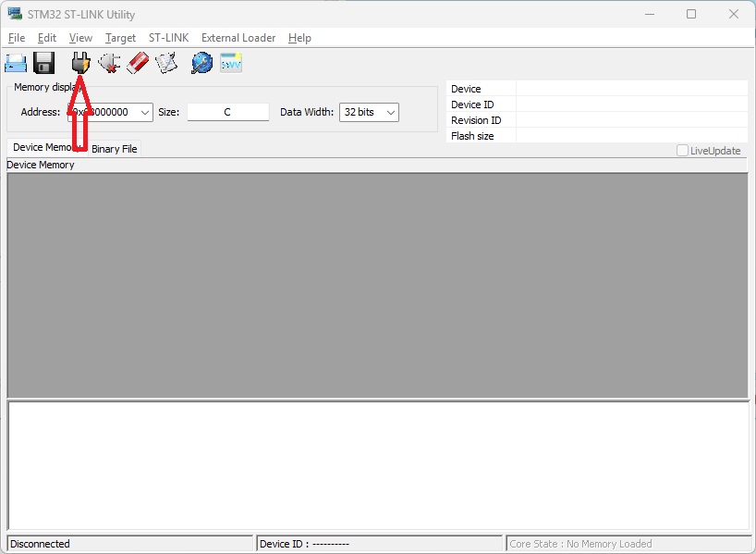Enable the LiveUpdate checkbox
Image resolution: width=756 pixels, height=554 pixels.
(x=682, y=151)
